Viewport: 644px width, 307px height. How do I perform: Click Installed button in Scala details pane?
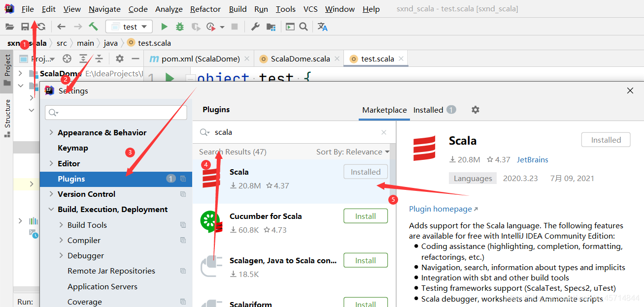pyautogui.click(x=606, y=140)
